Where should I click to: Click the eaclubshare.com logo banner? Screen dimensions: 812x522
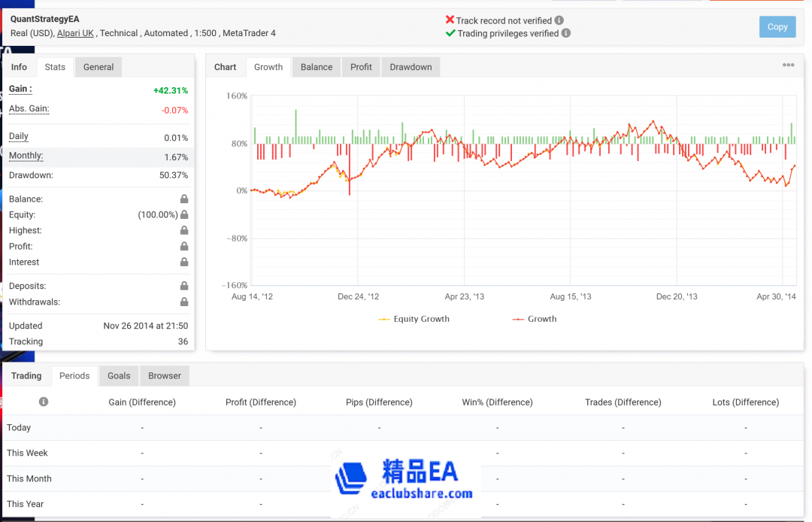[406, 480]
